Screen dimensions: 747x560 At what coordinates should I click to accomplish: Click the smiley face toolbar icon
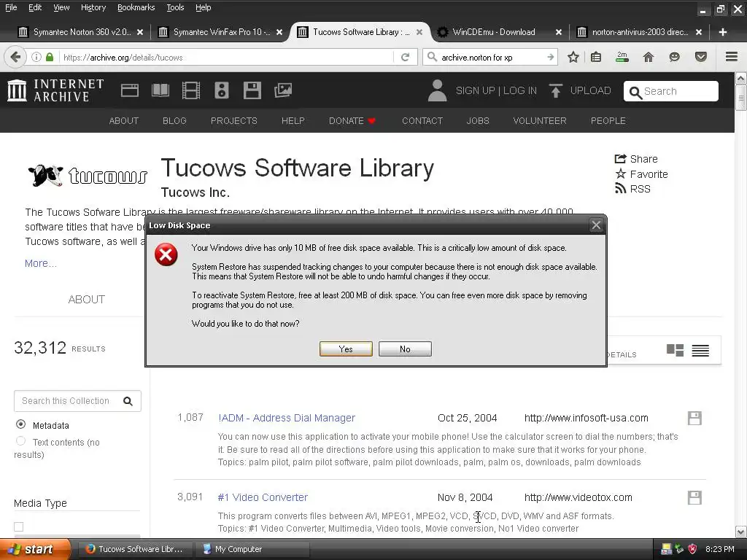pos(674,57)
